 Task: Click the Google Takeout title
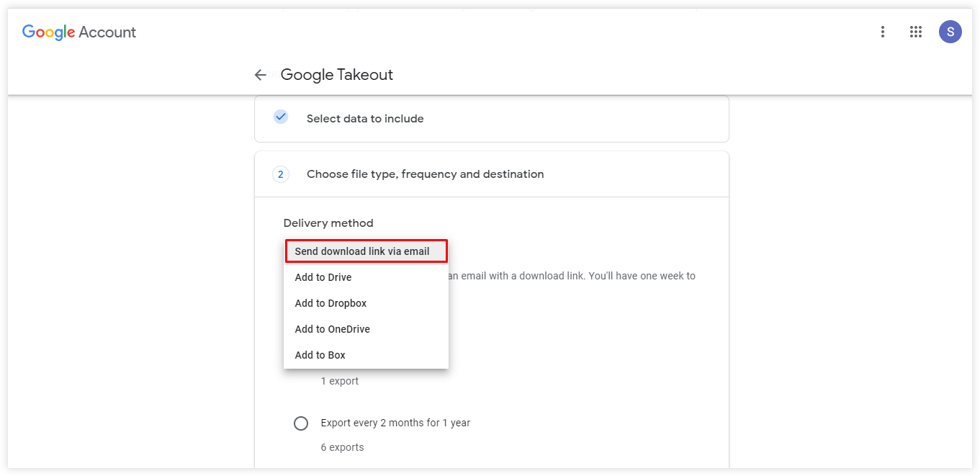pyautogui.click(x=336, y=75)
